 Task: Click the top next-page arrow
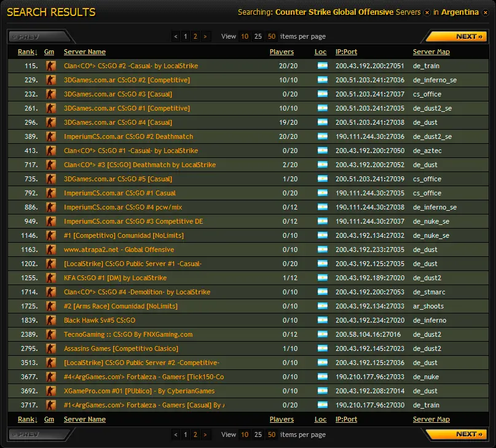[x=205, y=36]
